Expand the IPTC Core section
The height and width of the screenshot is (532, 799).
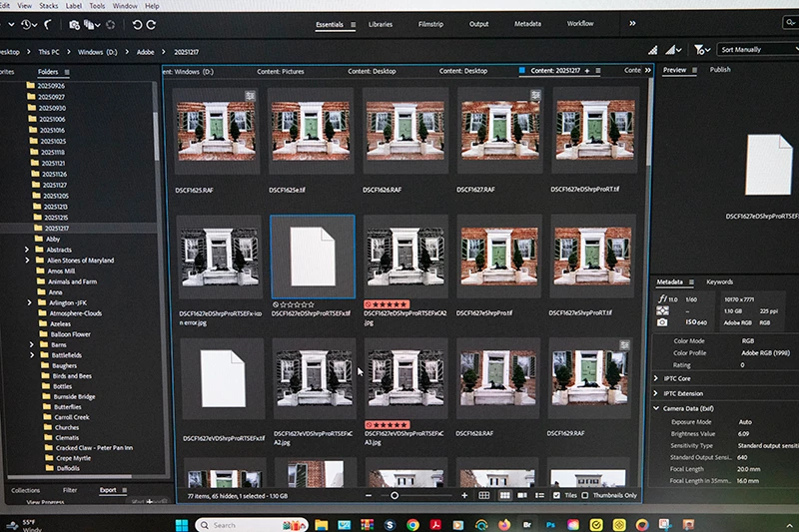[656, 378]
